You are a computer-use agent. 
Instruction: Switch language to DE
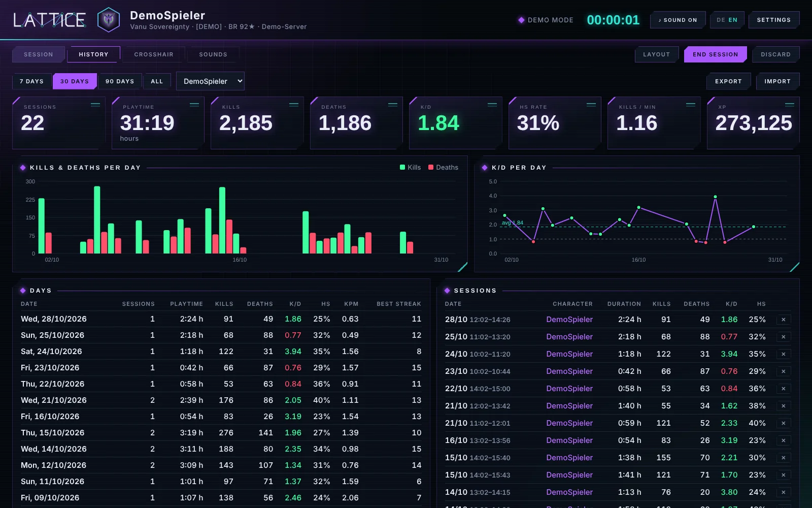click(721, 20)
